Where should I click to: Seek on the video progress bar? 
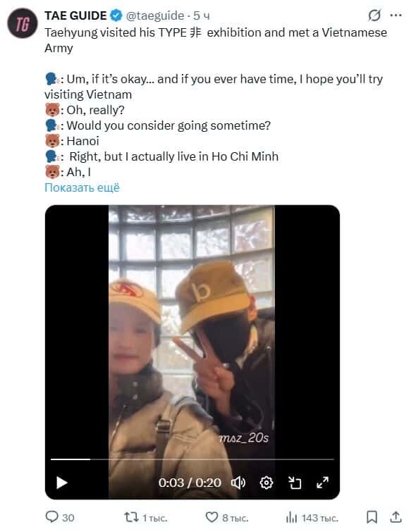click(x=192, y=459)
